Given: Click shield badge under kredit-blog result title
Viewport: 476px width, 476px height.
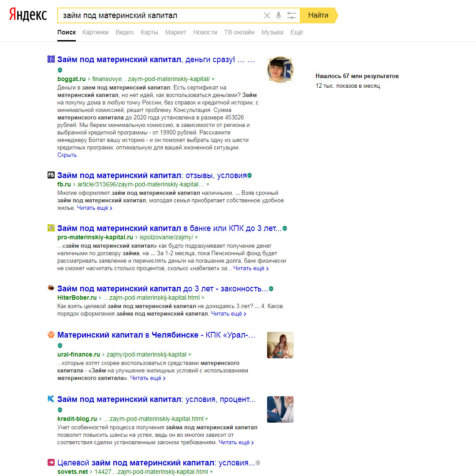Looking at the screenshot, I should [60, 410].
